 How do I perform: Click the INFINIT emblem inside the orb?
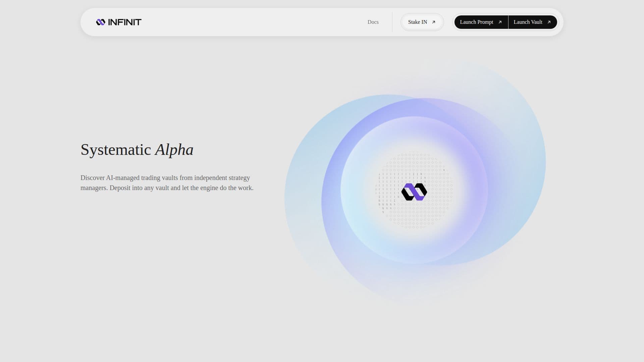(414, 192)
